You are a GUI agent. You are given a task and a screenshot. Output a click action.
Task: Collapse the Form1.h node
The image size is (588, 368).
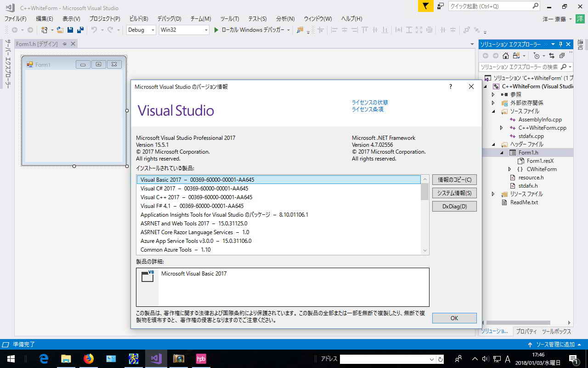(x=501, y=153)
